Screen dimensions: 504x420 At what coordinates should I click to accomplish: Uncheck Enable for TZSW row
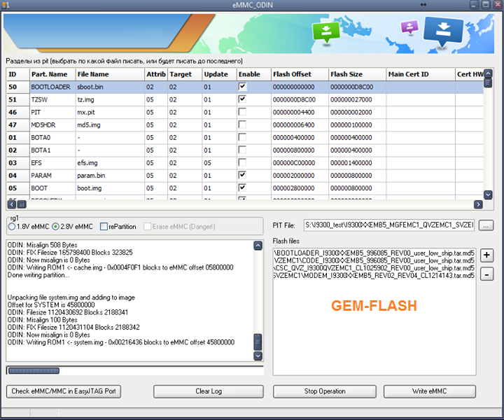242,99
